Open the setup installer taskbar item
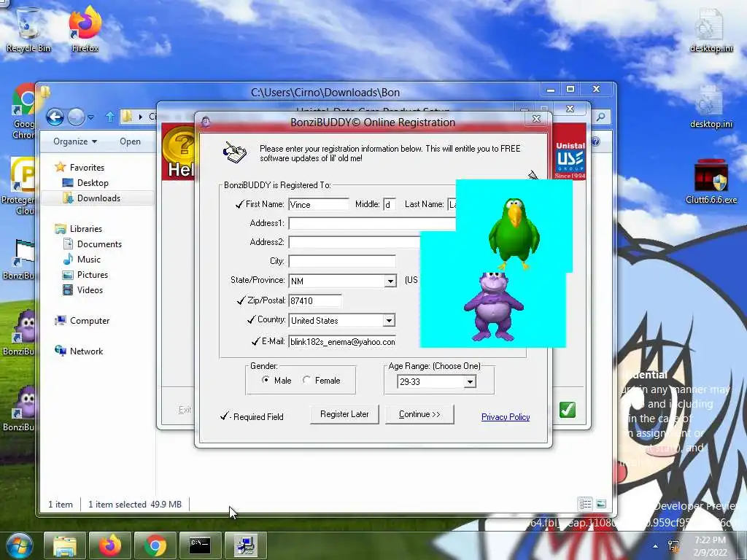 (x=245, y=545)
